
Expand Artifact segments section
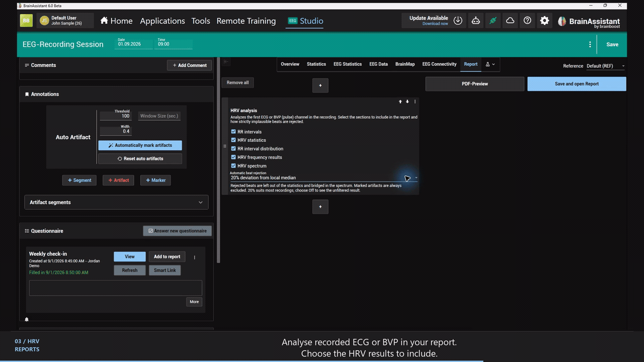[116, 202]
